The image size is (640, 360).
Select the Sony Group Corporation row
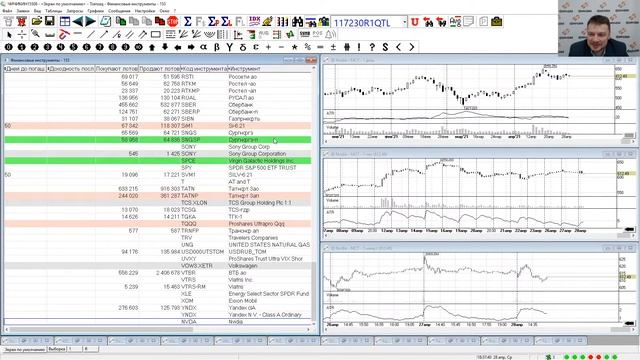pos(158,154)
